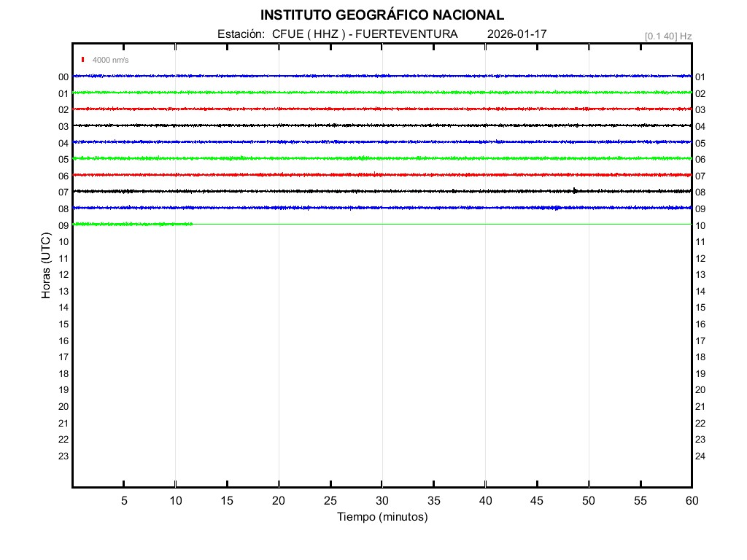Click the 45 minute tick on time axis
Image resolution: width=747 pixels, height=560 pixels.
click(537, 500)
